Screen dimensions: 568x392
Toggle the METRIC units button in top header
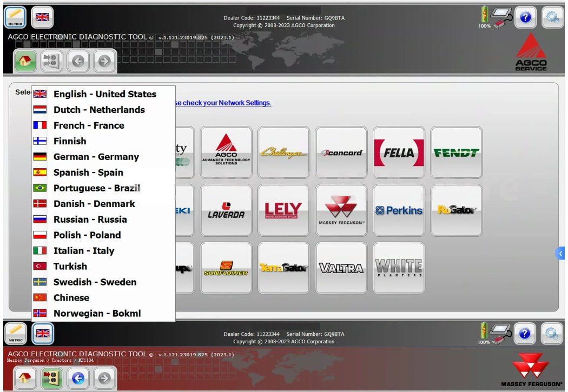[15, 17]
